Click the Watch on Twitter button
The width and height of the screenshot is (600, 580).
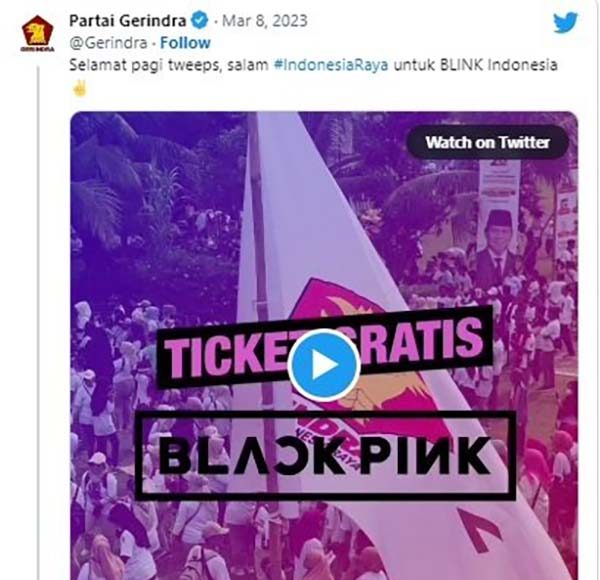[x=487, y=142]
